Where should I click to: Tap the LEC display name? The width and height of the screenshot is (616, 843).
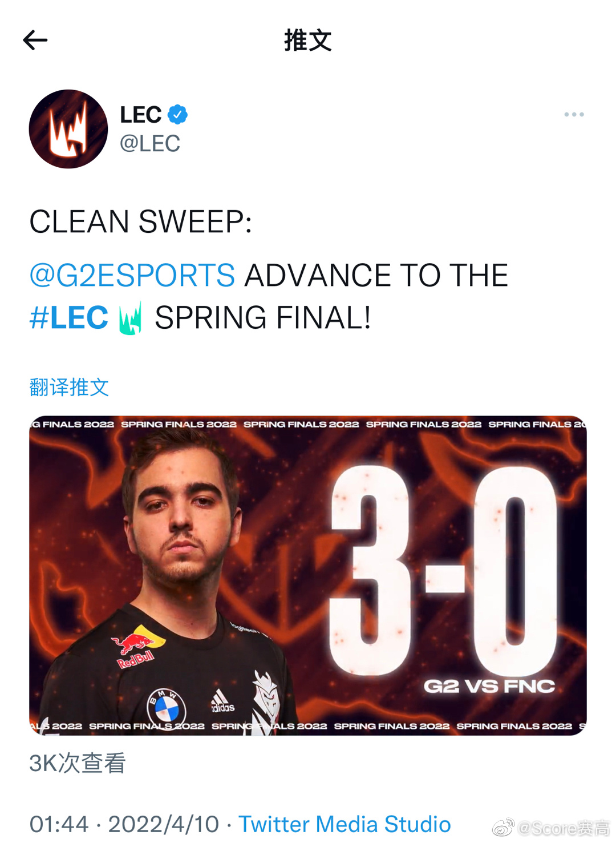pyautogui.click(x=141, y=115)
